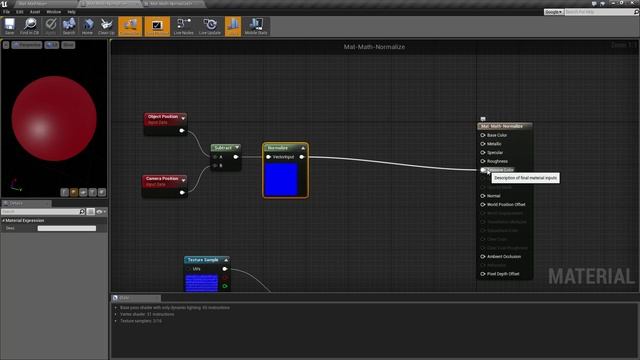This screenshot has width=640, height=360.
Task: Click the red sphere material preview
Action: [x=54, y=118]
